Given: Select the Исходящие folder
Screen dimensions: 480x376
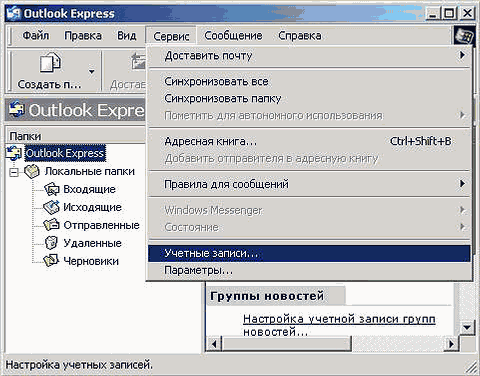Looking at the screenshot, I should (x=92, y=207).
